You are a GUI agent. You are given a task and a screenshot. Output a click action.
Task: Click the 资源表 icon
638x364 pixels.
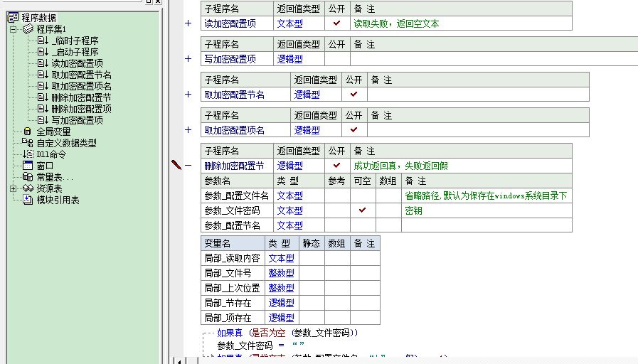point(28,188)
